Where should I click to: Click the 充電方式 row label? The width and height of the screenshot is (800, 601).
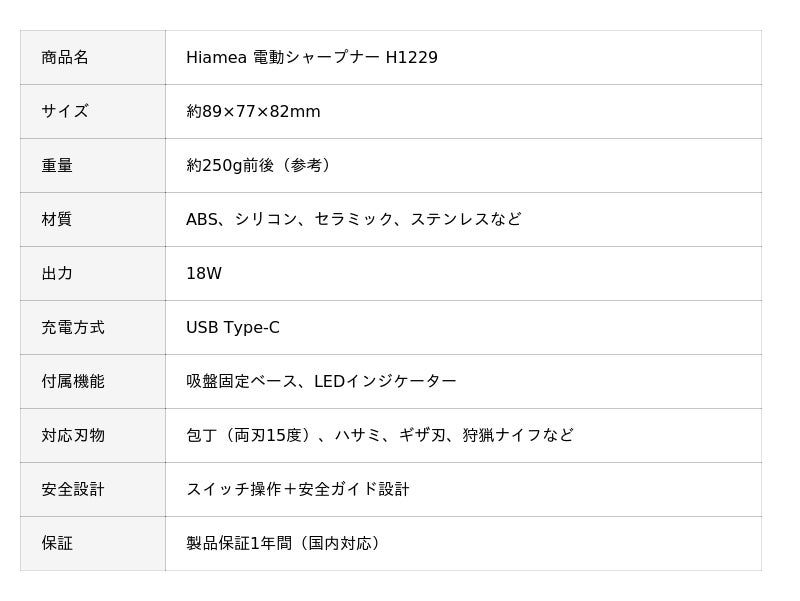(x=73, y=327)
